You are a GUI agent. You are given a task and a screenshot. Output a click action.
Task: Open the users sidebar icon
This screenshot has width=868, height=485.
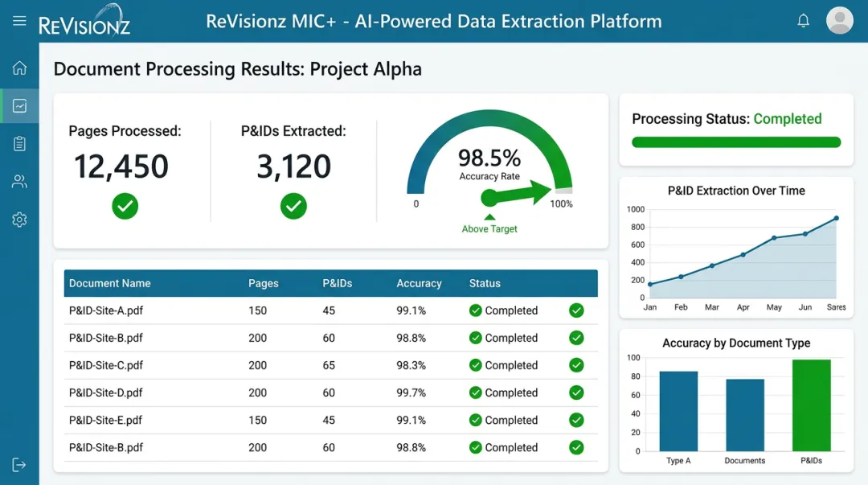pyautogui.click(x=19, y=182)
